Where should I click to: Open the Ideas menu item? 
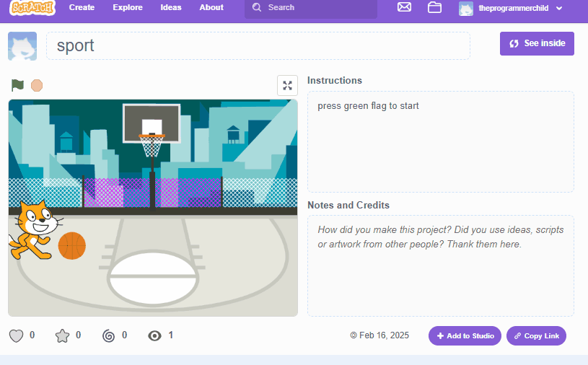pyautogui.click(x=171, y=7)
